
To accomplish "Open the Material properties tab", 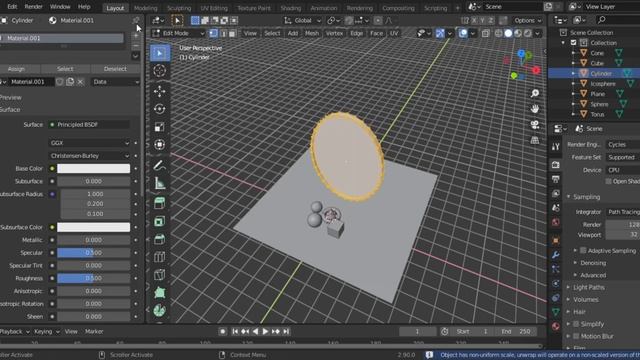I will click(x=556, y=326).
